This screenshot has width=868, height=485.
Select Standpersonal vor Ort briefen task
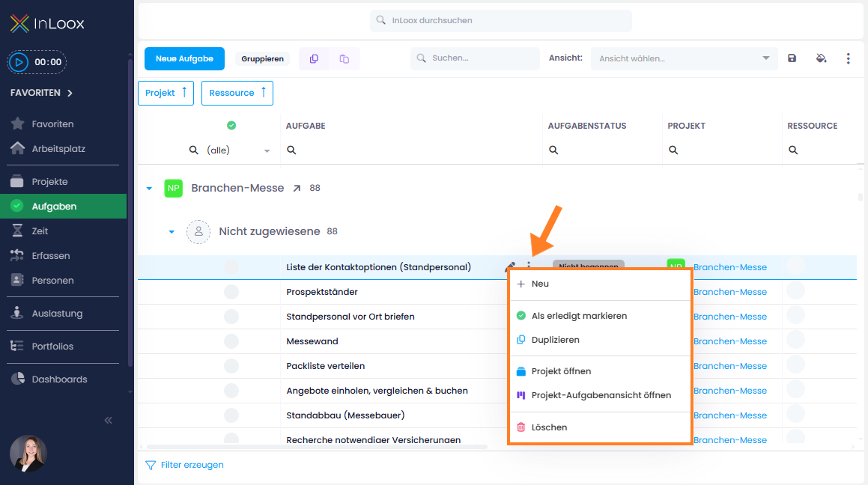350,317
